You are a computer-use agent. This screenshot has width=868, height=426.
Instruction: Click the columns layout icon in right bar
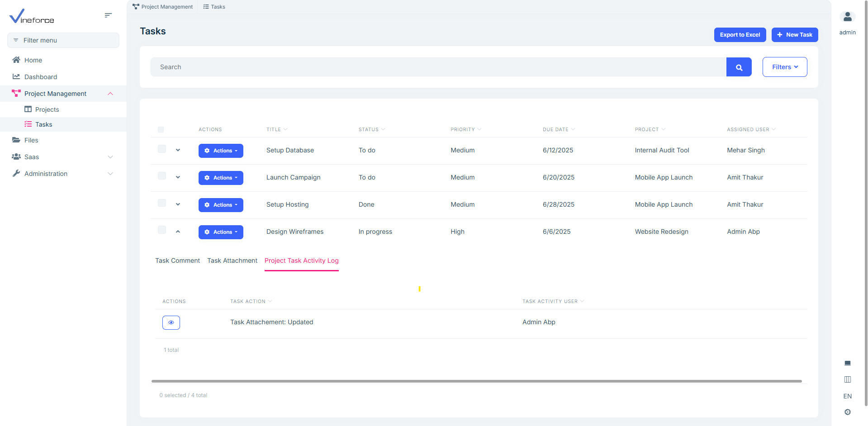pyautogui.click(x=847, y=379)
